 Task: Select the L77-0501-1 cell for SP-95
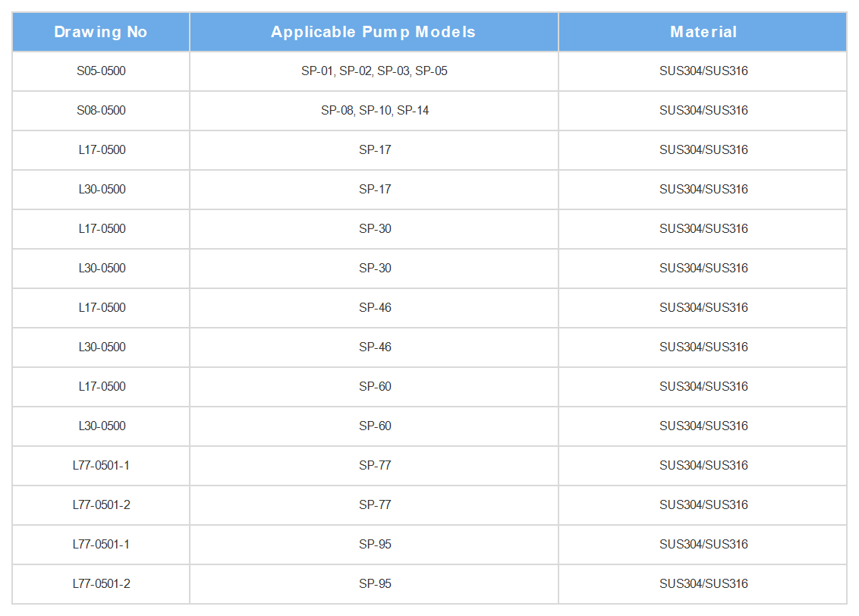[x=101, y=544]
